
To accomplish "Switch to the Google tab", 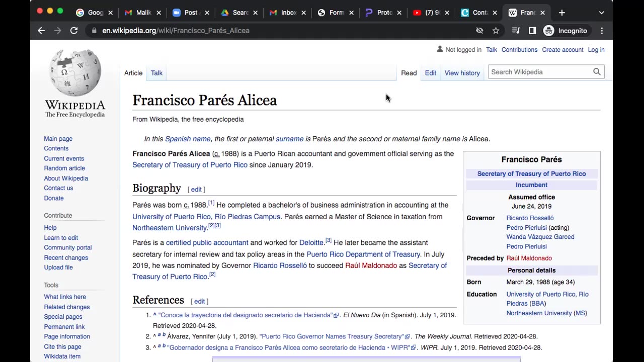I will [94, 13].
